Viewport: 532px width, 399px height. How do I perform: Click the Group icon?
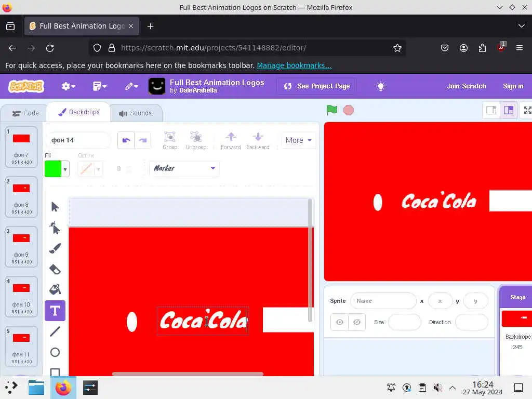point(170,140)
